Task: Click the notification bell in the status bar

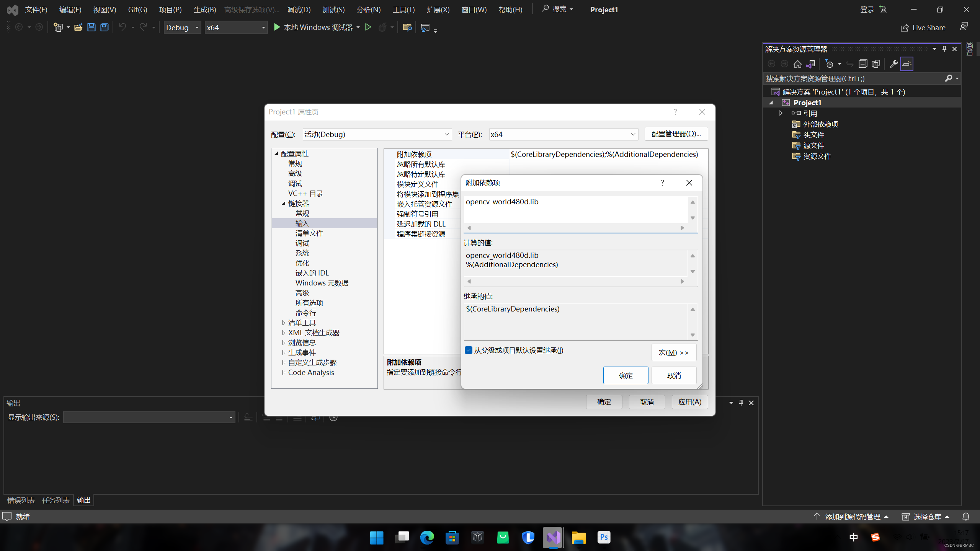Action: (966, 517)
